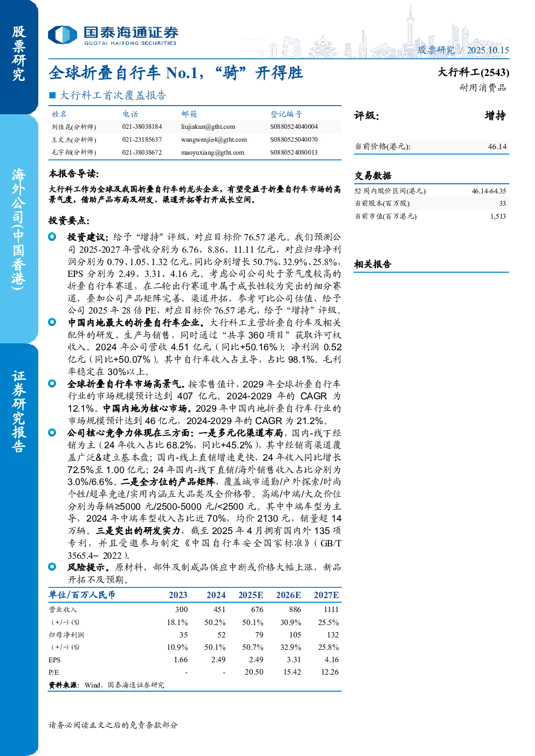
Task: Click heading 本报告导读:
Action: [x=74, y=174]
